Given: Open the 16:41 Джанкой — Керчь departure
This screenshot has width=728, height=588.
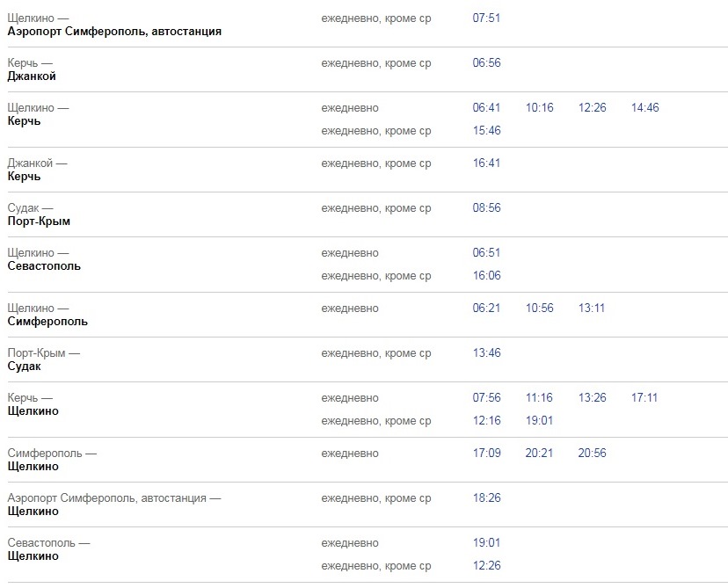Looking at the screenshot, I should [x=486, y=163].
